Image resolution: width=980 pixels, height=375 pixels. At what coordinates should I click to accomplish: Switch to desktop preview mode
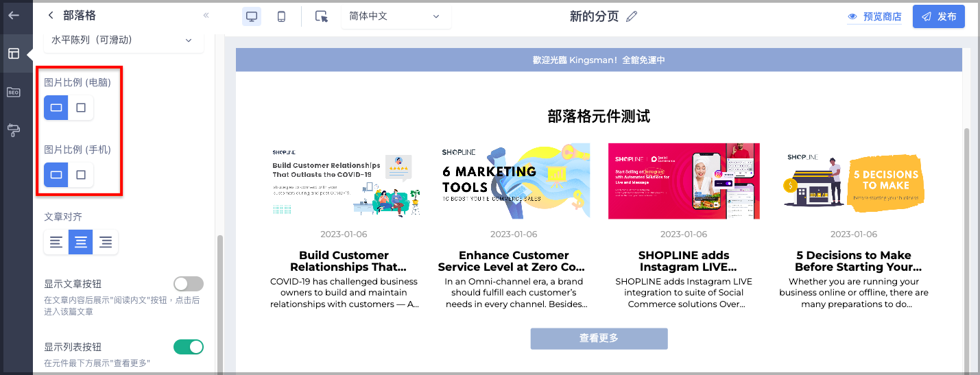pos(252,16)
